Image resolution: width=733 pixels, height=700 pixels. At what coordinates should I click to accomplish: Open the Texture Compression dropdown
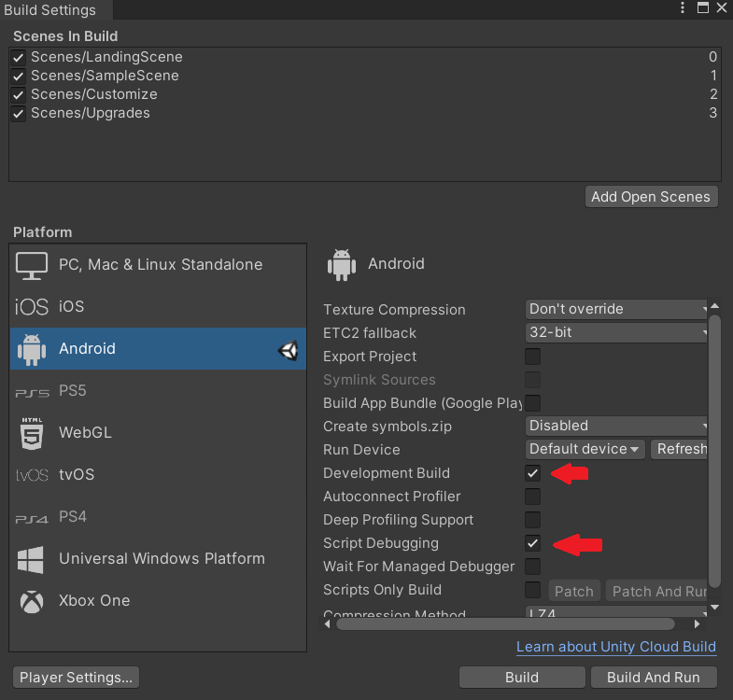coord(616,309)
